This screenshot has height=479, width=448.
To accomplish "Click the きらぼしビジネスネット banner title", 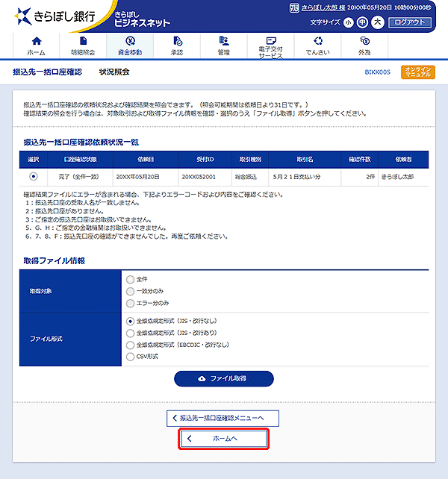I will pos(142,19).
